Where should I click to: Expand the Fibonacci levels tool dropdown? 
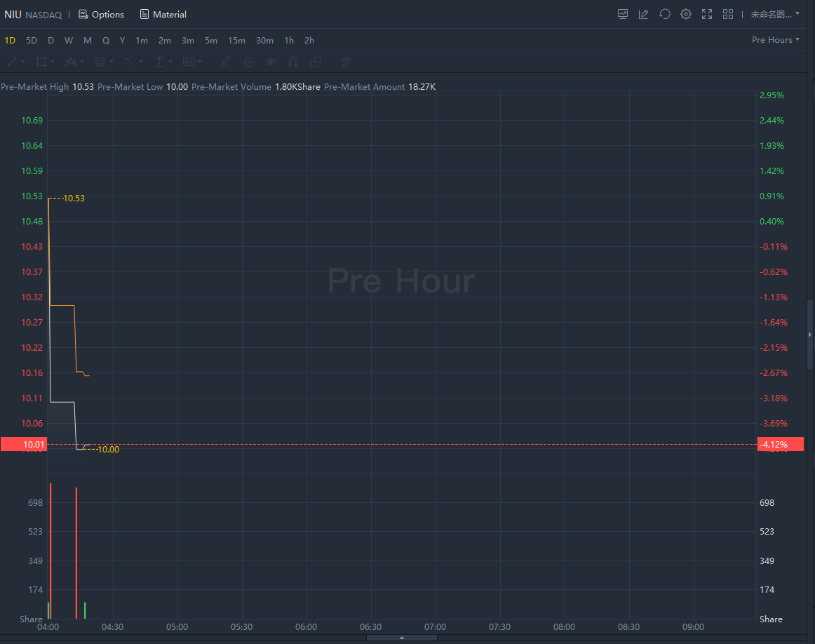coord(112,62)
